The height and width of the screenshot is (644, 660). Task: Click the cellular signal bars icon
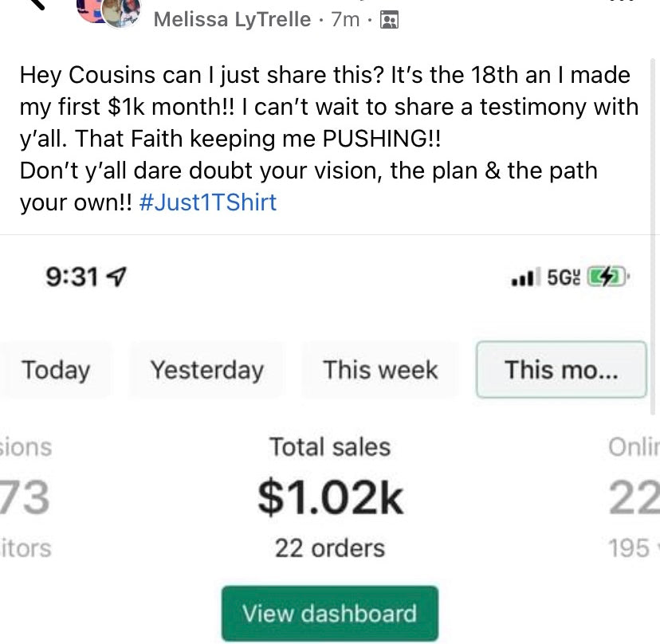522,278
